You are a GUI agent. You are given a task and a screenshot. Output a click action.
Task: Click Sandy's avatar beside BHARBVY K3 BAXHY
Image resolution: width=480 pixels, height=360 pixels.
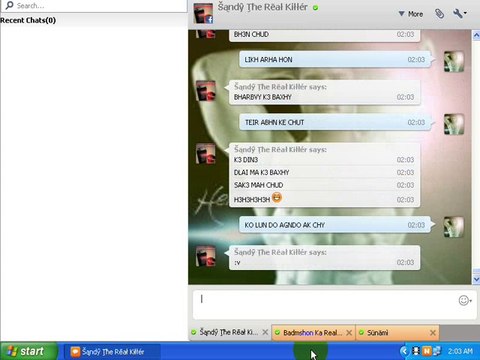click(x=206, y=91)
